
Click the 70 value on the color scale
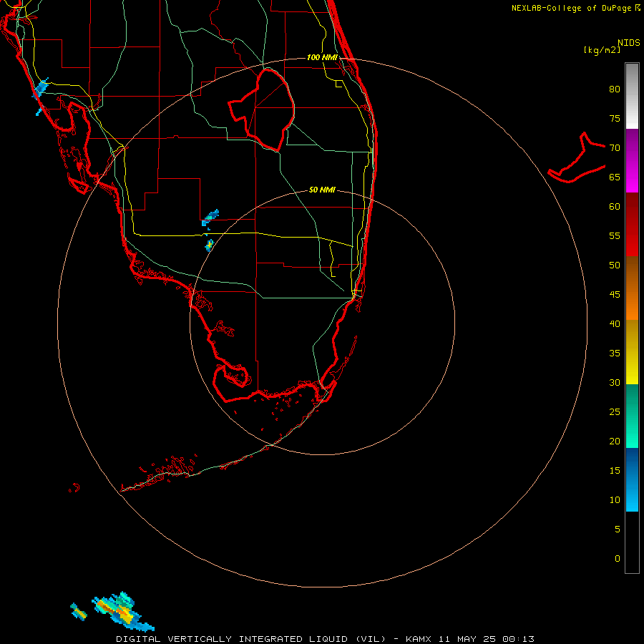(x=615, y=148)
